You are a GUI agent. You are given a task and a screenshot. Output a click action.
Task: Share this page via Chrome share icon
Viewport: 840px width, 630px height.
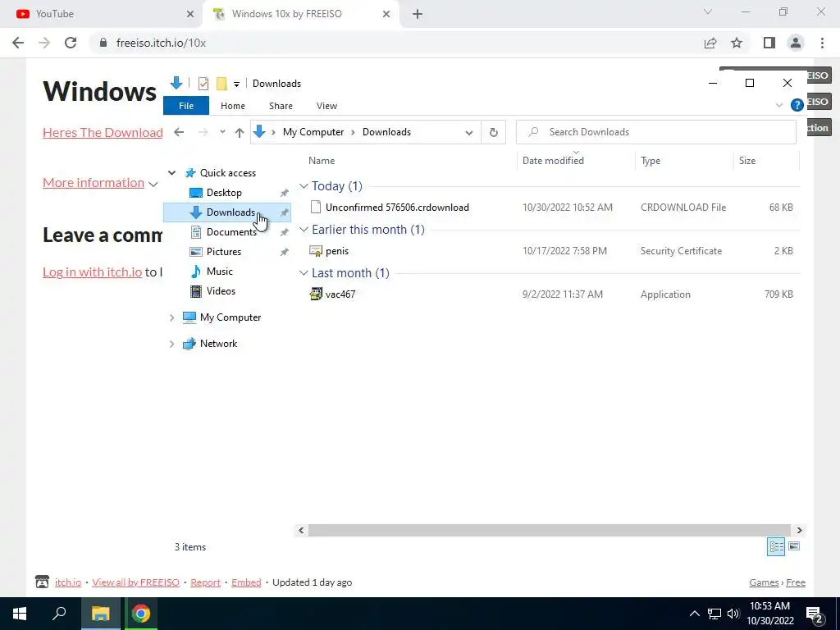tap(710, 43)
